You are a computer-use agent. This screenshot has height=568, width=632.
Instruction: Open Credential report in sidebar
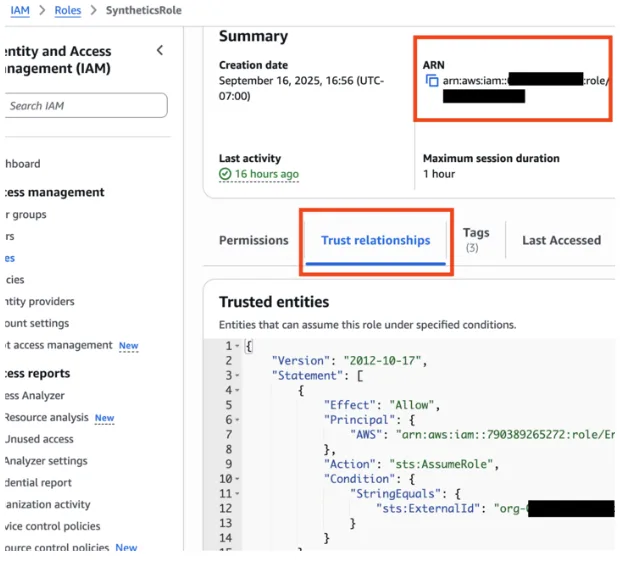pos(38,483)
